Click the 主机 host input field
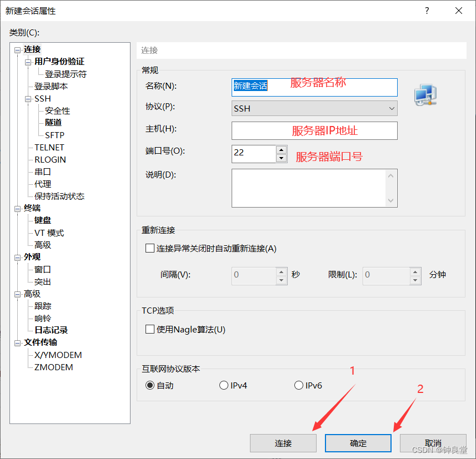The image size is (476, 459). (x=314, y=130)
